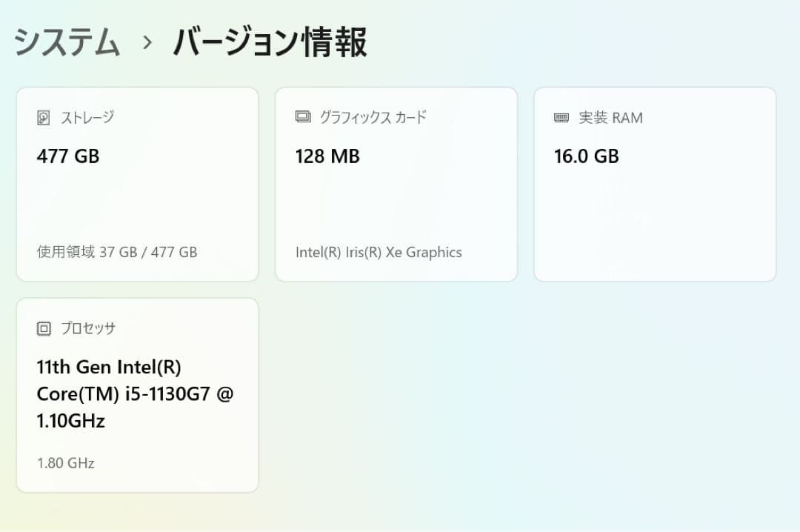The image size is (800, 532).
Task: Click the バージョン情報 page title
Action: click(270, 42)
